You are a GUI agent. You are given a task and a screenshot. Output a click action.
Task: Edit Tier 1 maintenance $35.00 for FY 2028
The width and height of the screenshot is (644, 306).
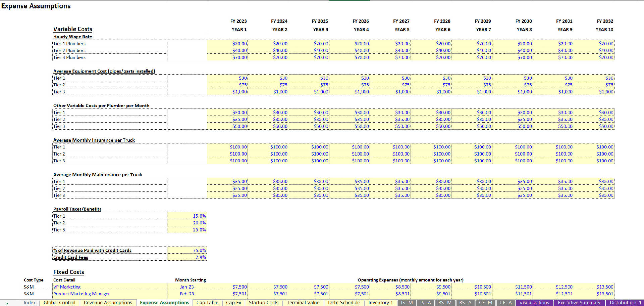(431, 181)
